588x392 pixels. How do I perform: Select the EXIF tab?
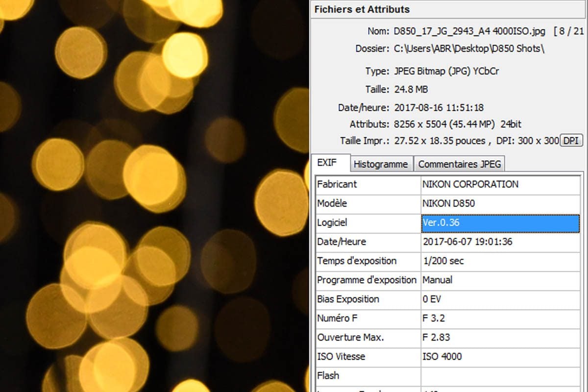pyautogui.click(x=331, y=163)
